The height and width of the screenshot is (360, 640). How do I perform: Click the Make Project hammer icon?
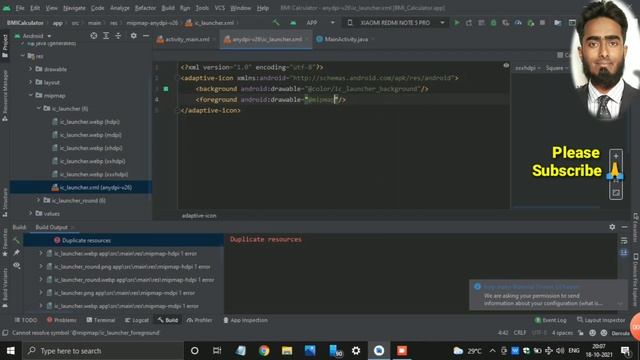coord(276,23)
